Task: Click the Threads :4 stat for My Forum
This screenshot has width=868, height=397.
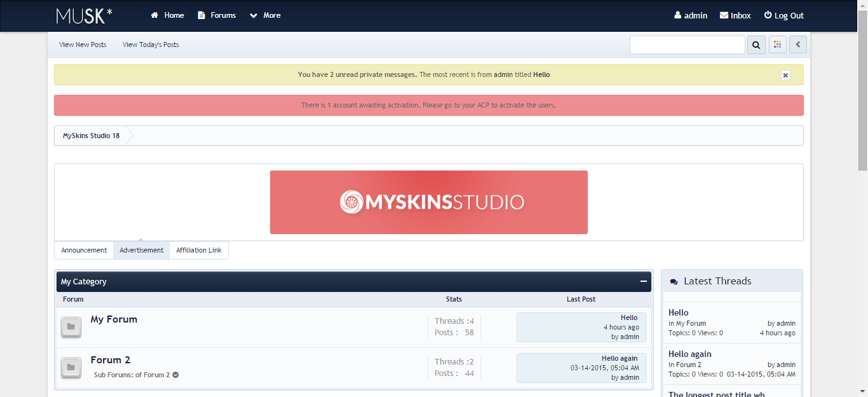Action: (454, 321)
